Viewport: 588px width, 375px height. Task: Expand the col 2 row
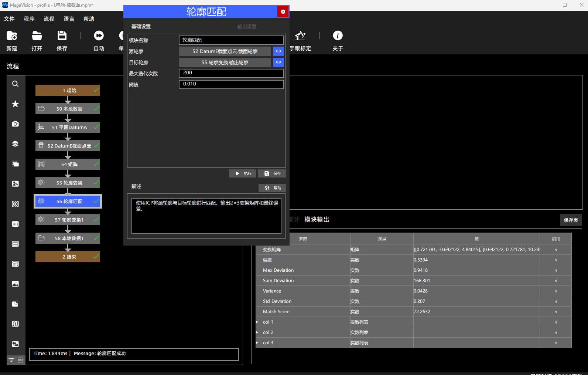click(257, 332)
